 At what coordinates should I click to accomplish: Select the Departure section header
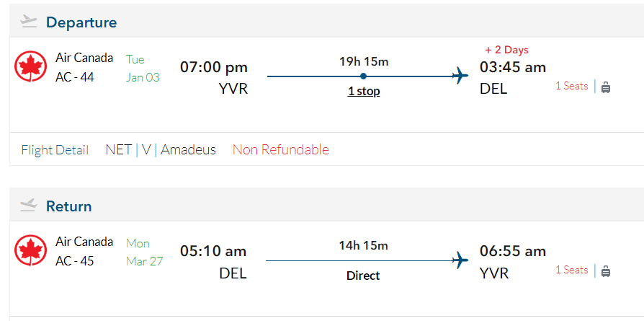[x=81, y=22]
